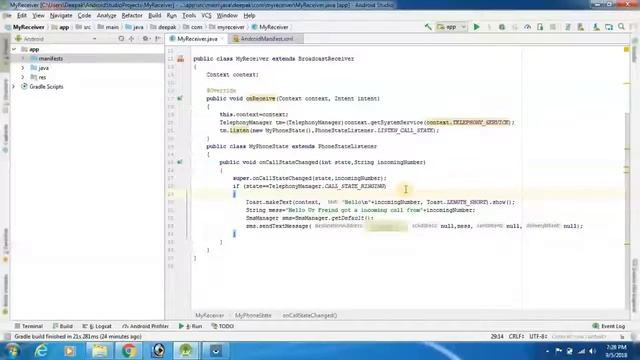Open the Run menu
Viewport: 640px width, 360px height.
(172, 16)
